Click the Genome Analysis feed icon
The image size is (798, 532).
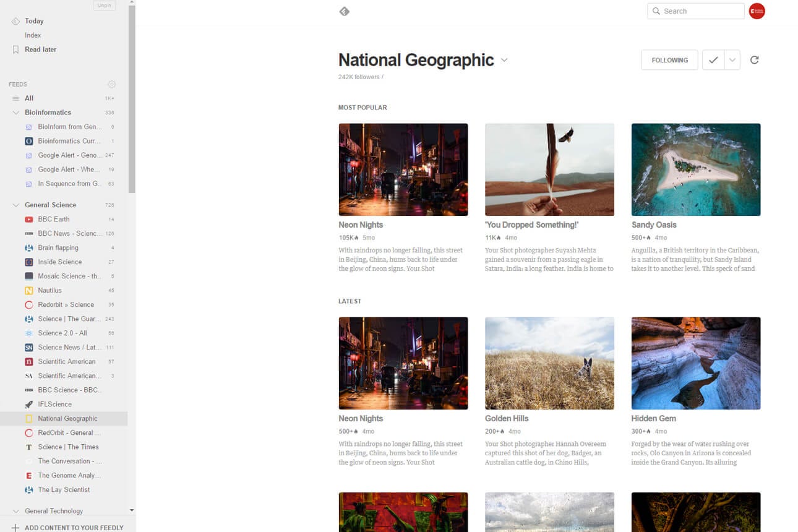click(x=28, y=475)
